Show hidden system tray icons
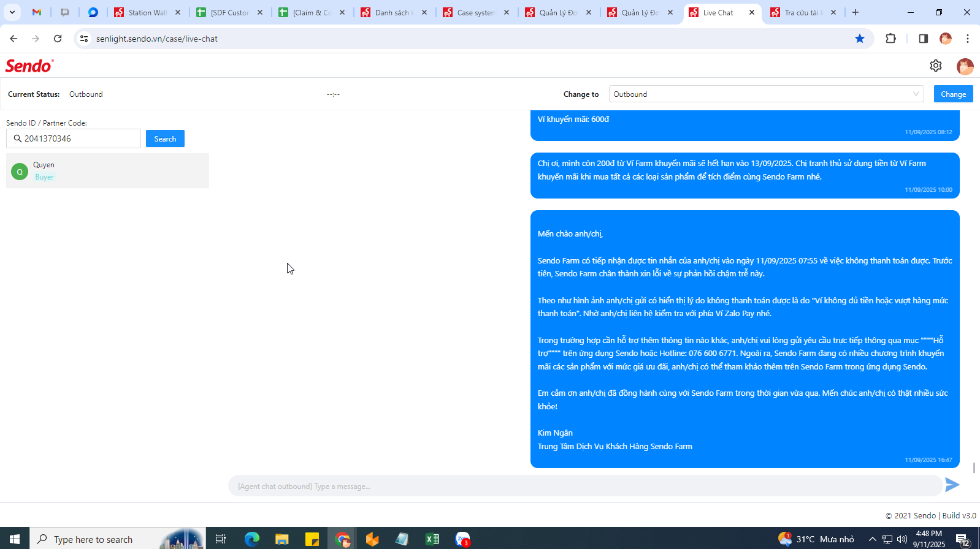The image size is (980, 549). coord(872,539)
